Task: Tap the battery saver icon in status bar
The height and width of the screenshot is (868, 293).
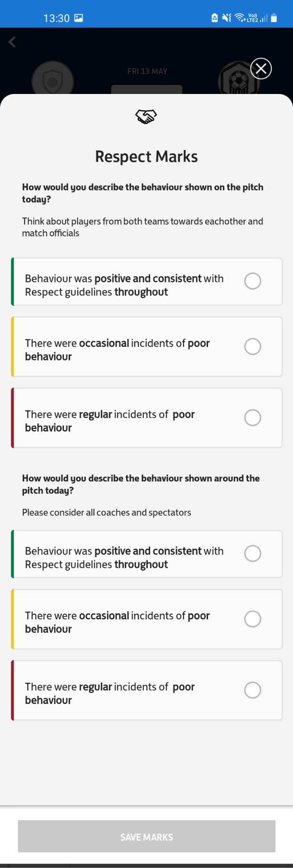Action: [213, 18]
